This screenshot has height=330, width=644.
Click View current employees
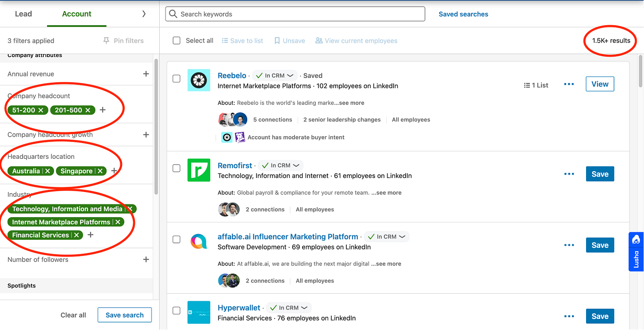356,41
